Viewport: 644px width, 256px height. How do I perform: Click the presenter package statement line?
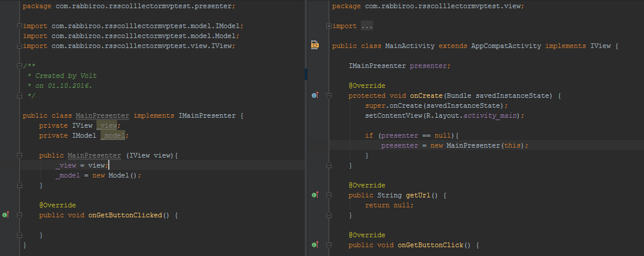tap(129, 6)
